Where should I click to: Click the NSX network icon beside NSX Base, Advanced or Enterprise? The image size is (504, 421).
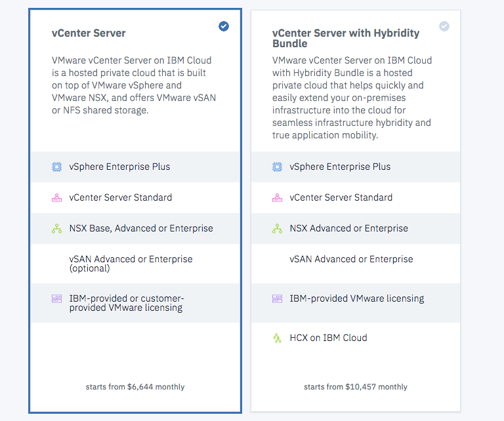(57, 228)
